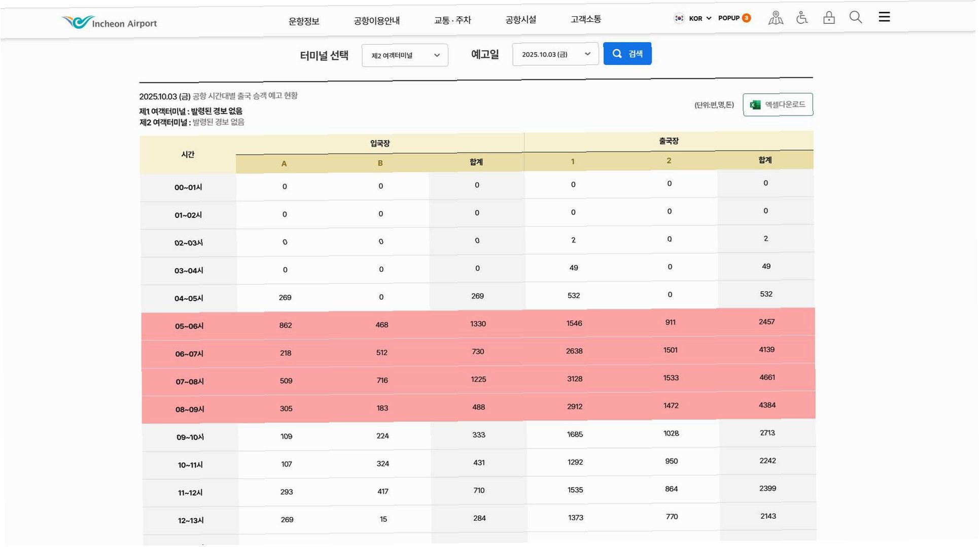This screenshot has width=980, height=547.
Task: Click the arrival hall B column header
Action: point(380,163)
